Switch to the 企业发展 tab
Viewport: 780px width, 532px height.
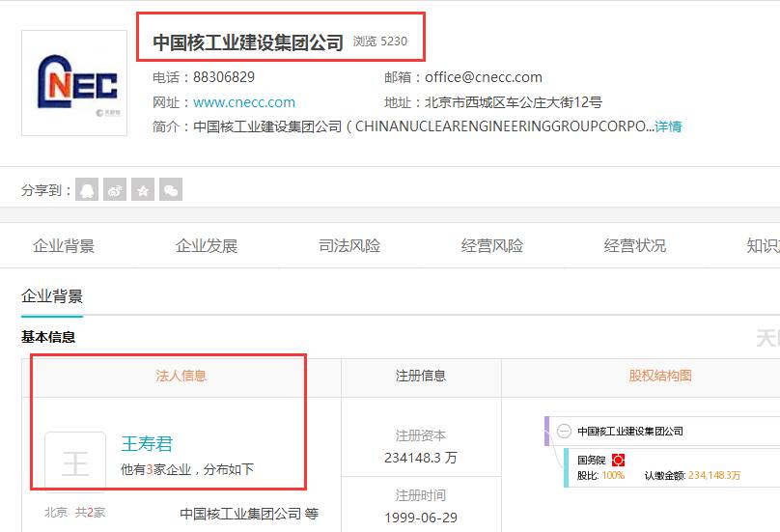[x=207, y=245]
